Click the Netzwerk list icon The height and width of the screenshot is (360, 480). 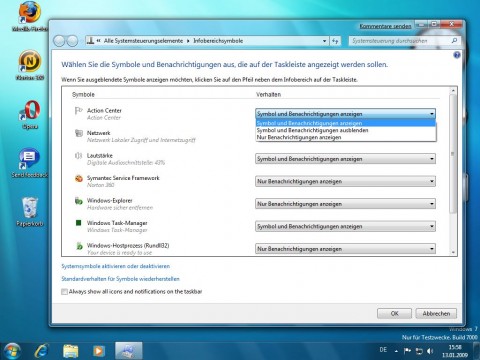(79, 133)
